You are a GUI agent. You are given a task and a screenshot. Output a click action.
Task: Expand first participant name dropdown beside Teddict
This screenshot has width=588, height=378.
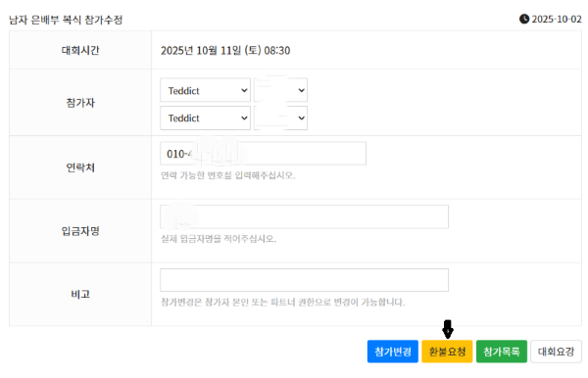(280, 90)
